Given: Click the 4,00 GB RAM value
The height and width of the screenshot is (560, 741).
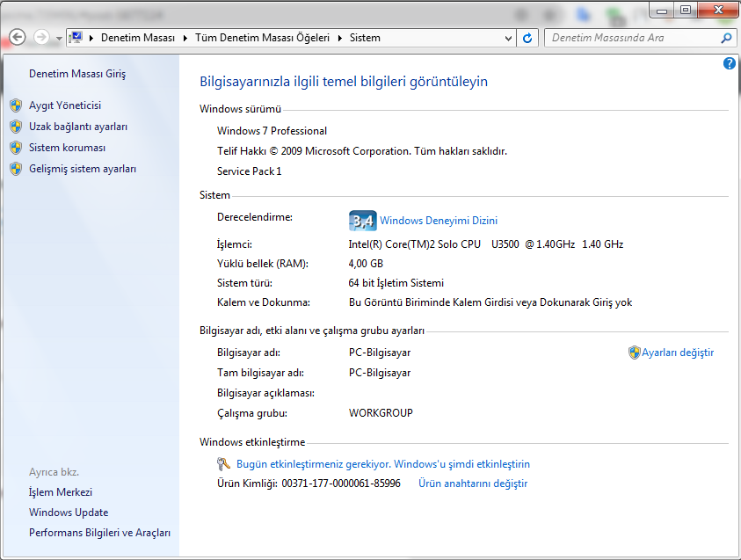Looking at the screenshot, I should [366, 264].
